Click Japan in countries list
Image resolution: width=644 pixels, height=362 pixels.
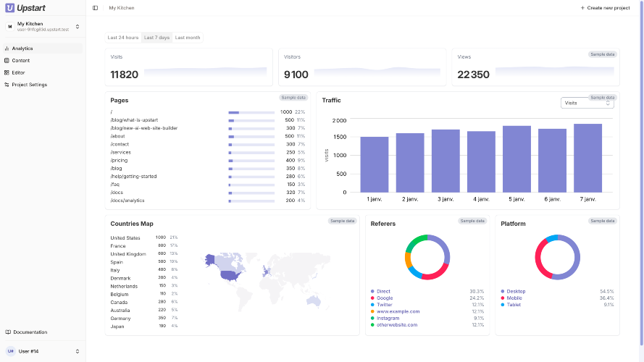[x=117, y=327]
